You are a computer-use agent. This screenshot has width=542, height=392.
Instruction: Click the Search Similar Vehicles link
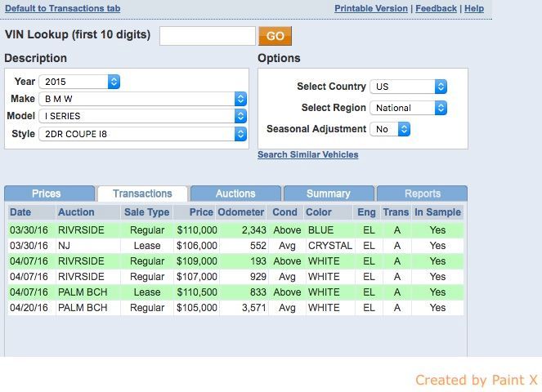(307, 154)
